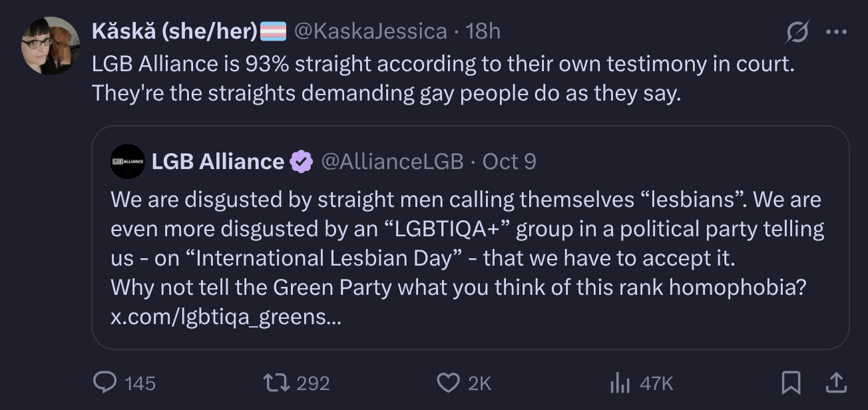
Task: Like the tweet with the heart icon
Action: (x=448, y=382)
